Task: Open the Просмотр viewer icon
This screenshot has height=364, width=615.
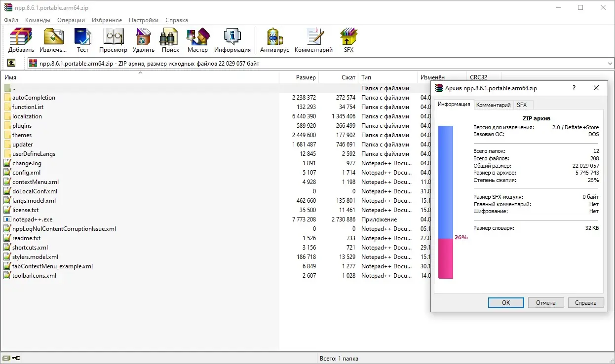Action: (113, 37)
